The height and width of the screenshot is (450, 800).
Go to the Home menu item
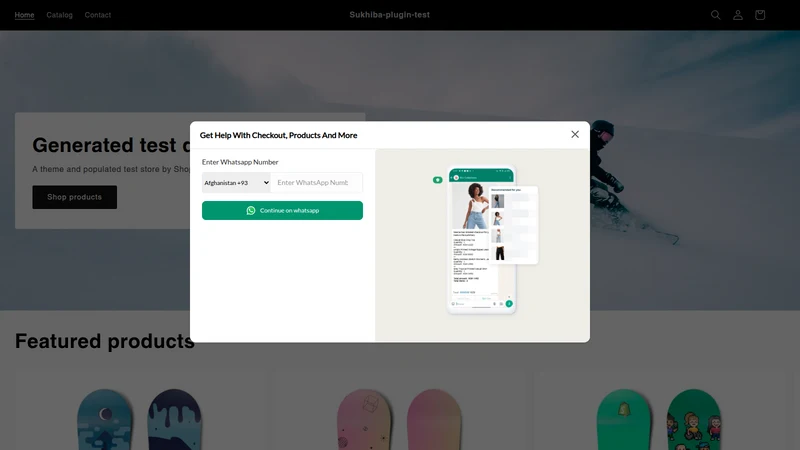pos(24,15)
